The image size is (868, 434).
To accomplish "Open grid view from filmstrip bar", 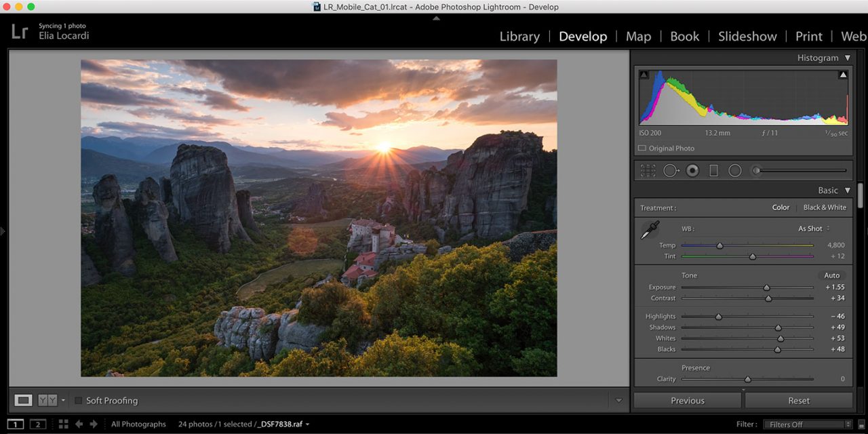I will point(63,424).
